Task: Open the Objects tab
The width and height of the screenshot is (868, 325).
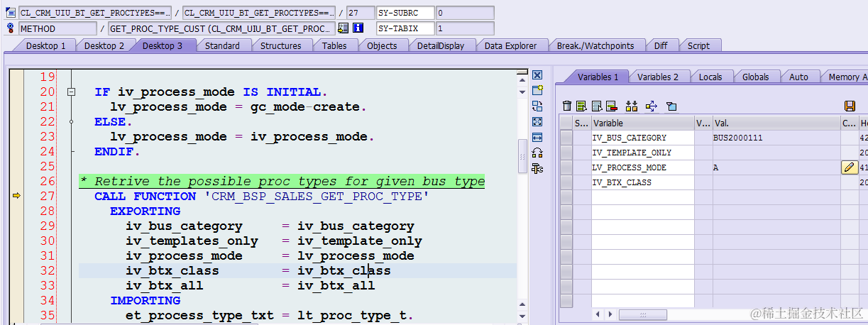Action: coord(382,45)
